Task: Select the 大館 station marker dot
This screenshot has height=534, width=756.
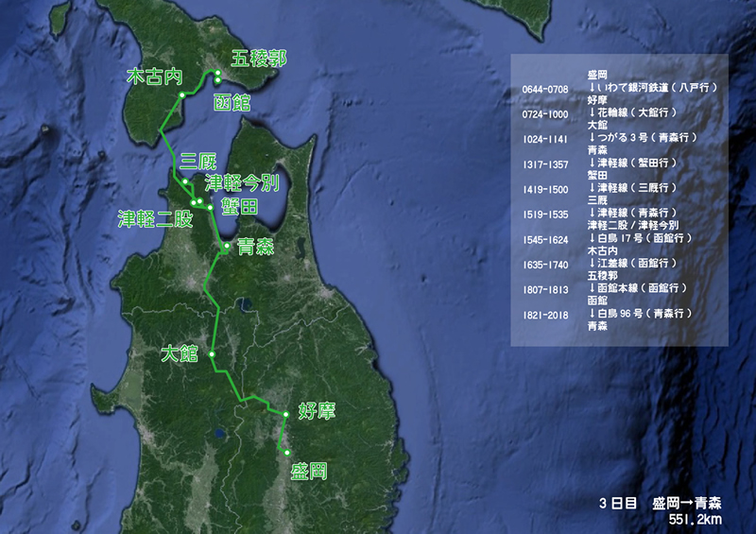Action: (x=213, y=354)
